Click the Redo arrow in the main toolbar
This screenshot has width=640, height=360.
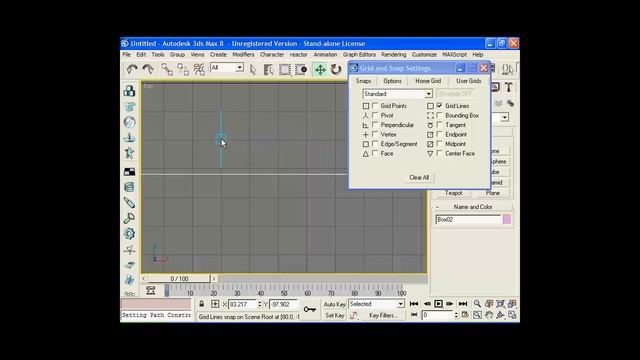point(148,69)
